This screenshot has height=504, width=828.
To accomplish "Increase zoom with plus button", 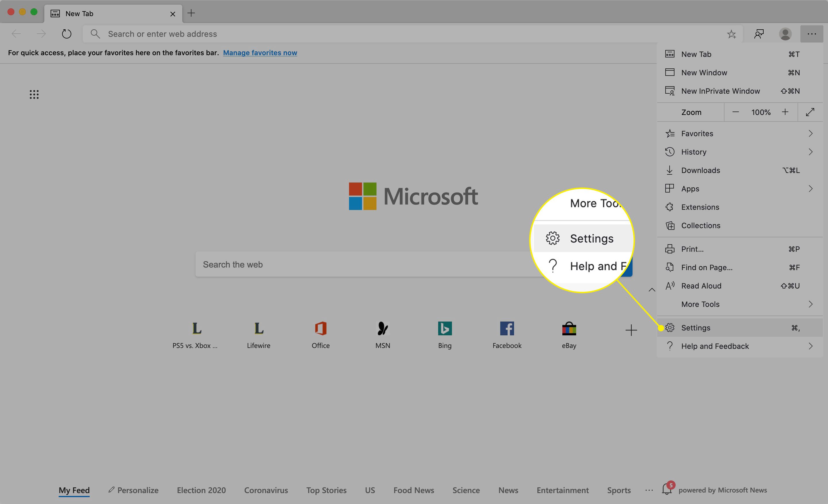I will 785,112.
